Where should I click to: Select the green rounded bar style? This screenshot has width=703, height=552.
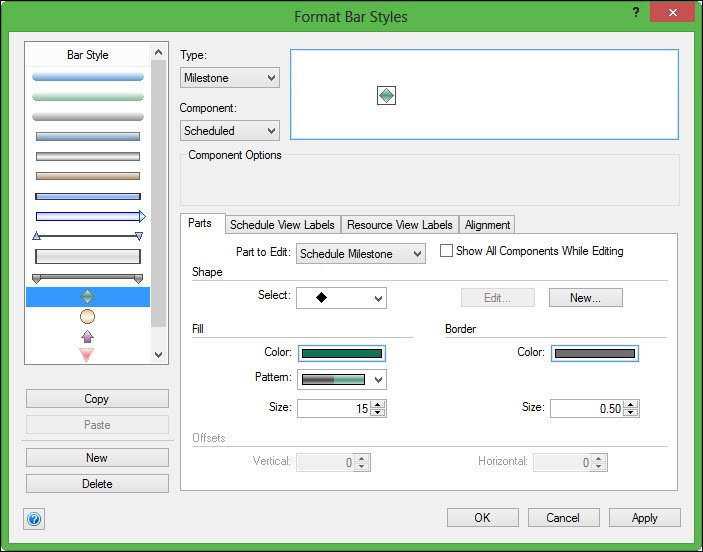(x=88, y=97)
